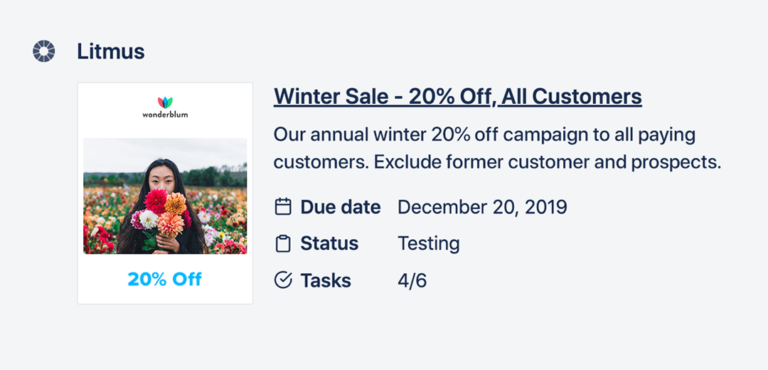Screen dimensions: 768x370
Task: Click the clipboard icon beside Status
Action: tap(283, 244)
